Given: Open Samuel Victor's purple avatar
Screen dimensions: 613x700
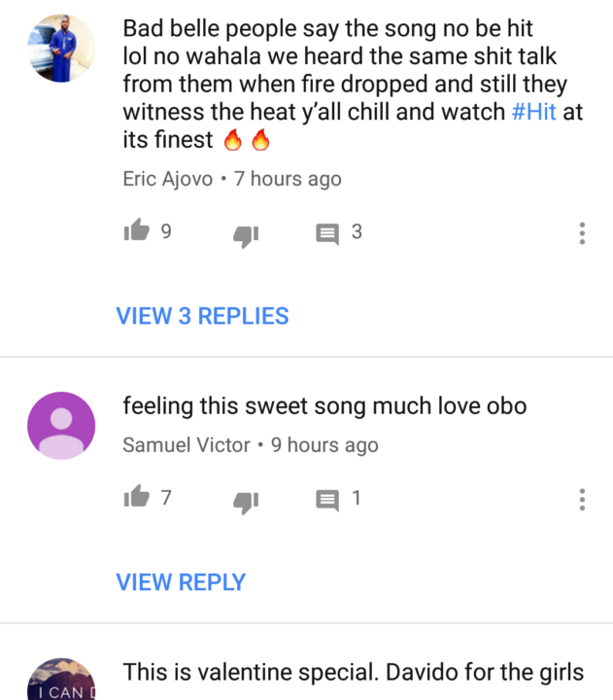Looking at the screenshot, I should coord(61,426).
